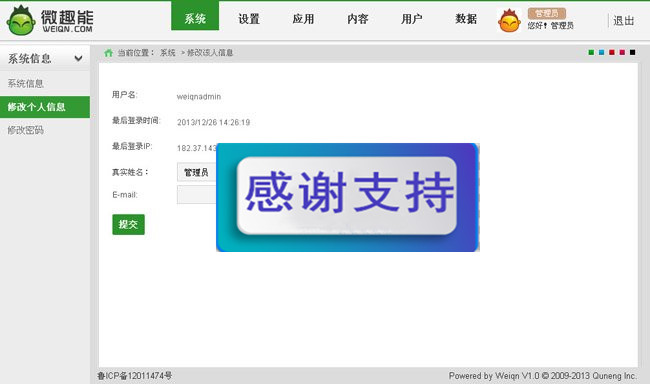
Task: Open the 数据 tab
Action: click(466, 19)
